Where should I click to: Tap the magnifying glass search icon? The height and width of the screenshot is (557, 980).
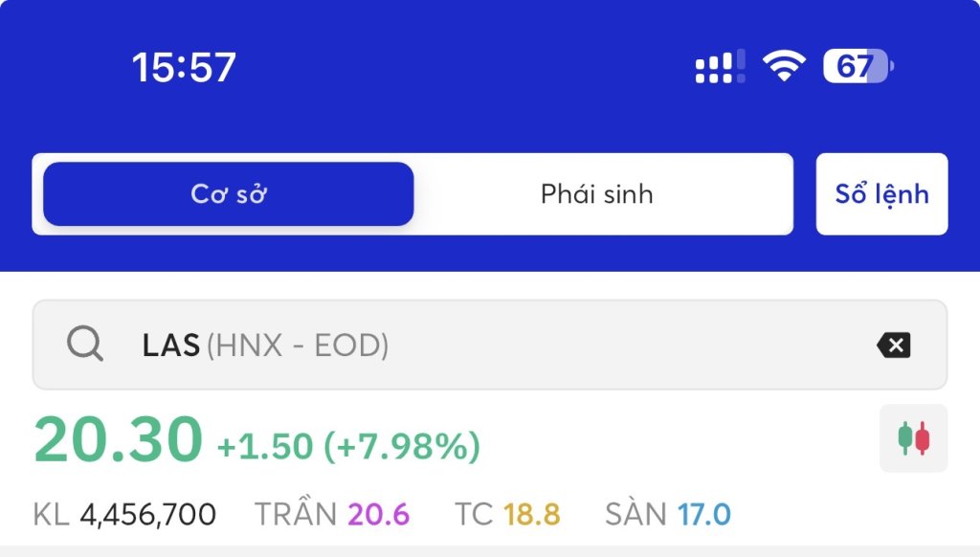click(x=85, y=344)
